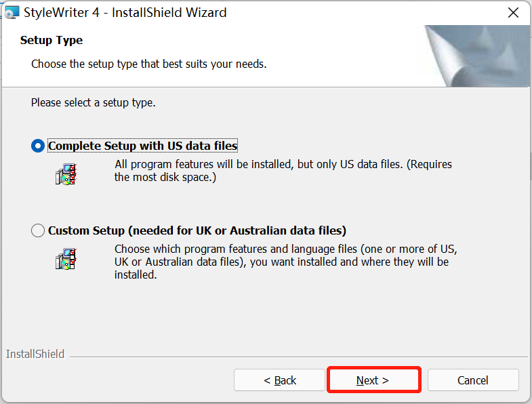Click the 'StyleWriter 4 - InstallShield Wizard' title text
Viewport: 532px width, 404px height.
pos(125,13)
